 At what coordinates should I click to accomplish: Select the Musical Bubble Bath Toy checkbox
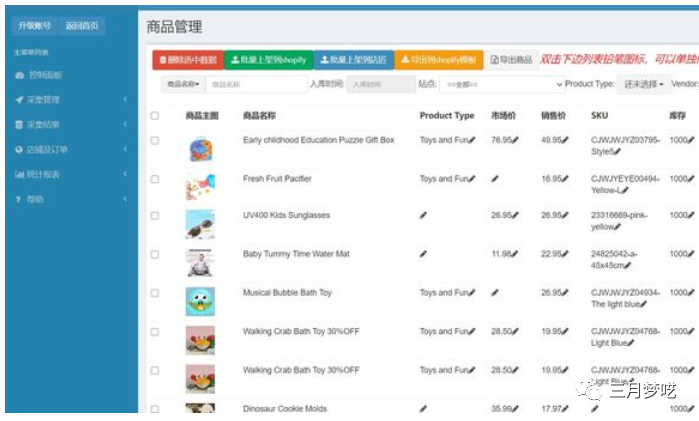(x=154, y=294)
